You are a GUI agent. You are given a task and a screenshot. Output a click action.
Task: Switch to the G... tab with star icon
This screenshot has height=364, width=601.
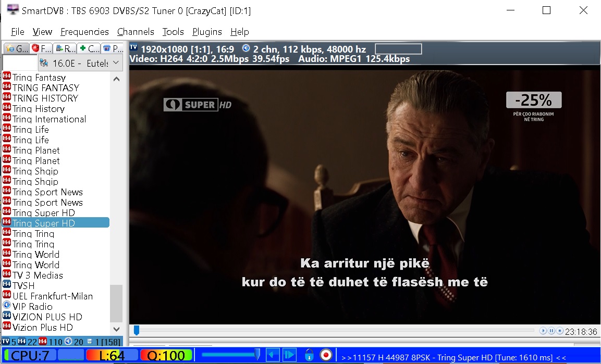pyautogui.click(x=17, y=48)
